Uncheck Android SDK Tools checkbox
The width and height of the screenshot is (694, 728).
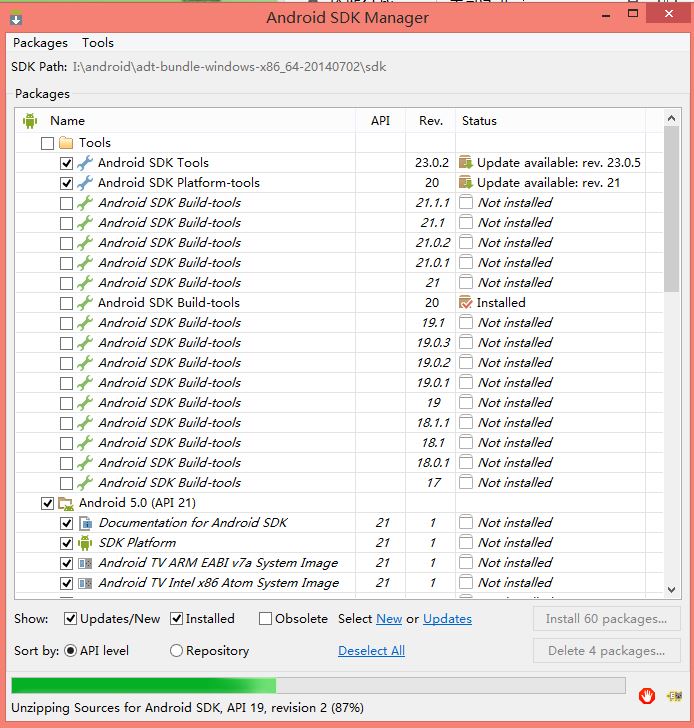pyautogui.click(x=66, y=163)
